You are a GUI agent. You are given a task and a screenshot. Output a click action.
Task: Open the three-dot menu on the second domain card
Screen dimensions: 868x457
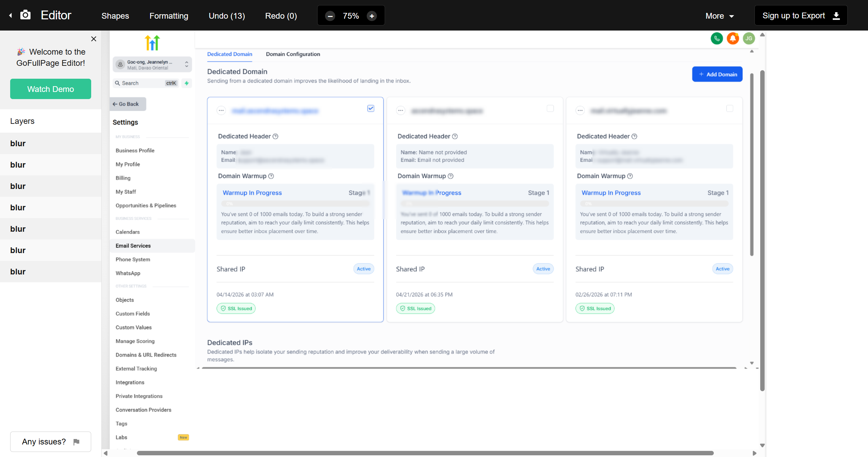pos(401,111)
